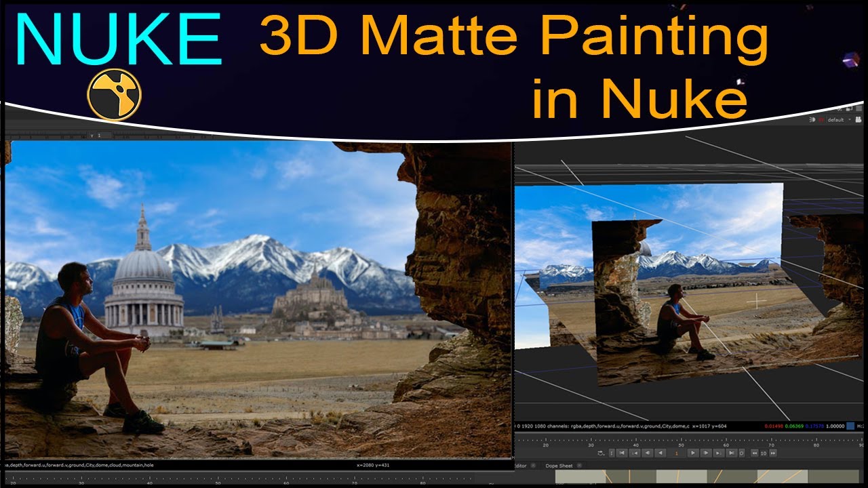
Task: Open the default camera dropdown in 3D viewer
Action: [x=839, y=120]
